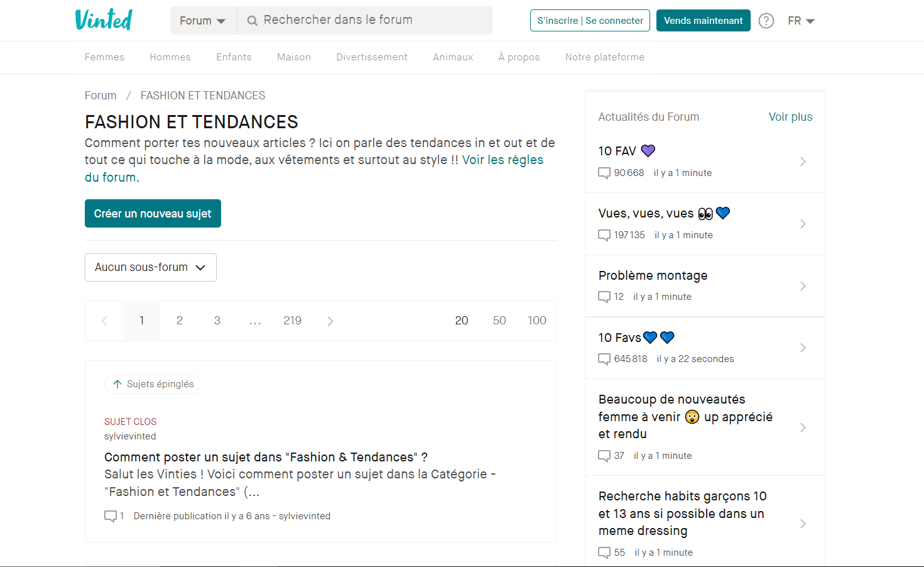Show 100 topics per page
Viewport: 924px width, 567px height.
click(x=537, y=321)
